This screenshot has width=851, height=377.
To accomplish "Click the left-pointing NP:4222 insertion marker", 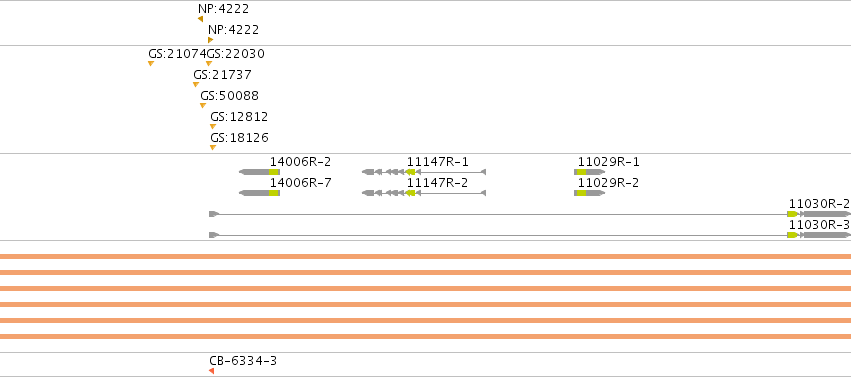I will click(x=200, y=19).
